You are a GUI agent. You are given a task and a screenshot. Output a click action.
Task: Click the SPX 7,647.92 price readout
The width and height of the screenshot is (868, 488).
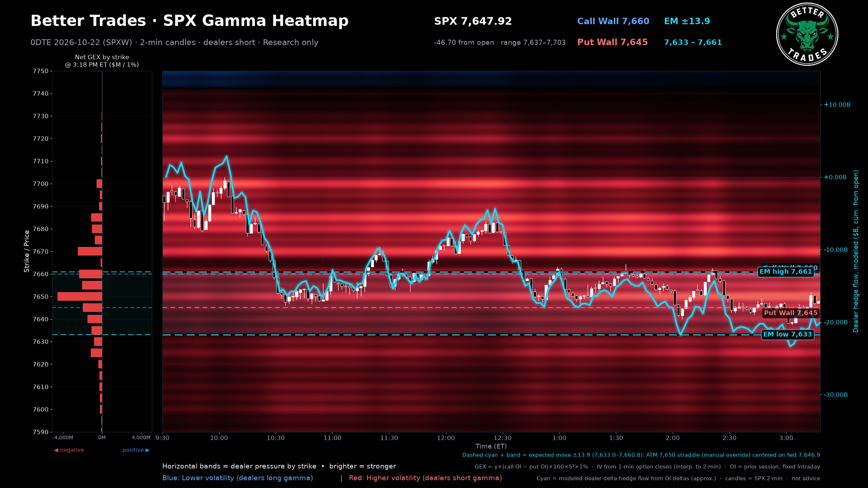473,21
